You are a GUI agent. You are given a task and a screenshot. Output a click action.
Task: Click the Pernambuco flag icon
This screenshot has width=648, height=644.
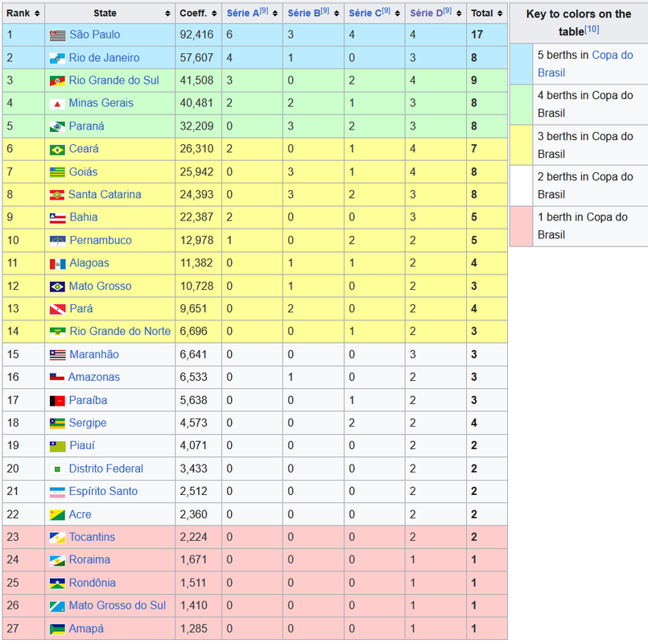(x=58, y=241)
